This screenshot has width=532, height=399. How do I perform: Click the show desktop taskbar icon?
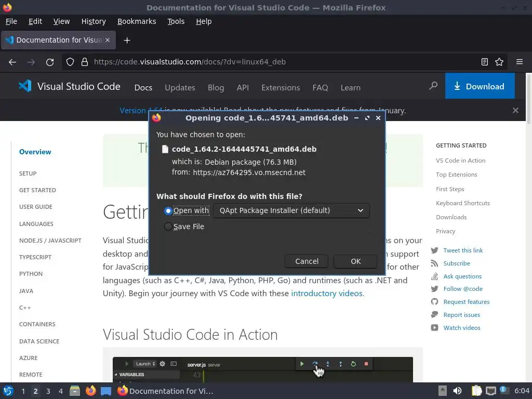point(106,391)
